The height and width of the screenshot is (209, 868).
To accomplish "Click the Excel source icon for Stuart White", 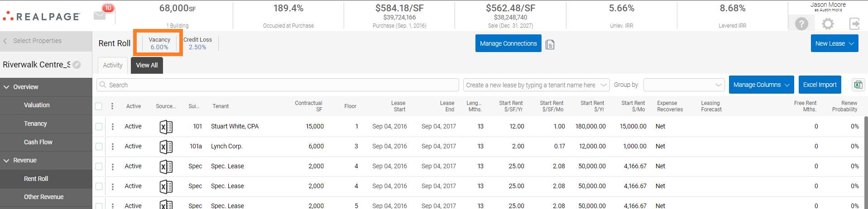I will coord(166,127).
